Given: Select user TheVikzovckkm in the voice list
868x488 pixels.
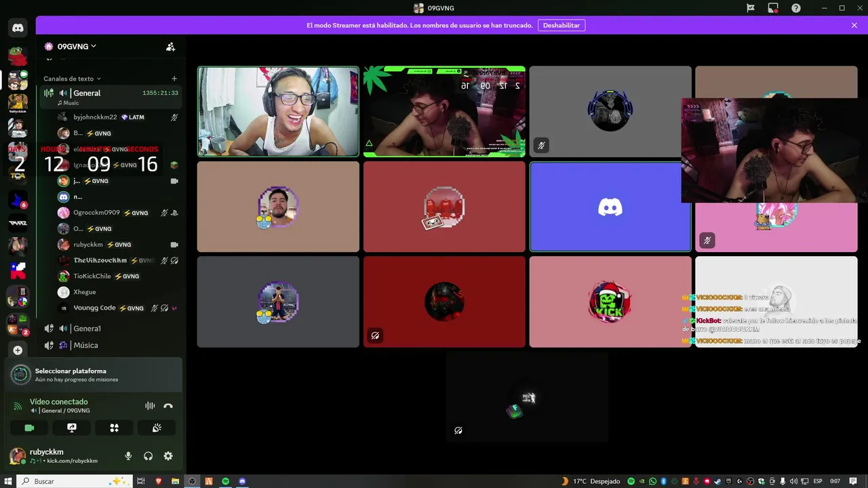Looking at the screenshot, I should 118,260.
